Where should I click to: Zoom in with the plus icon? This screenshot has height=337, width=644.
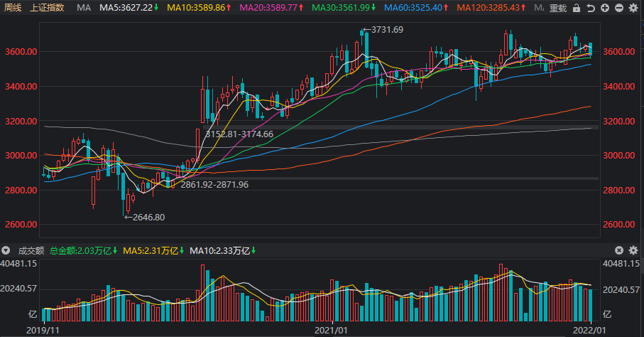(x=605, y=8)
